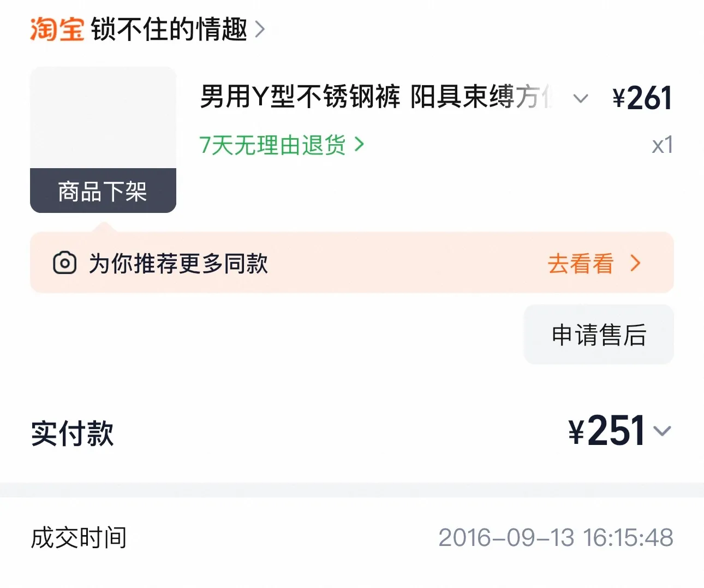Tap the 商品下架 badge on the thumbnail
The height and width of the screenshot is (588, 704).
(103, 191)
